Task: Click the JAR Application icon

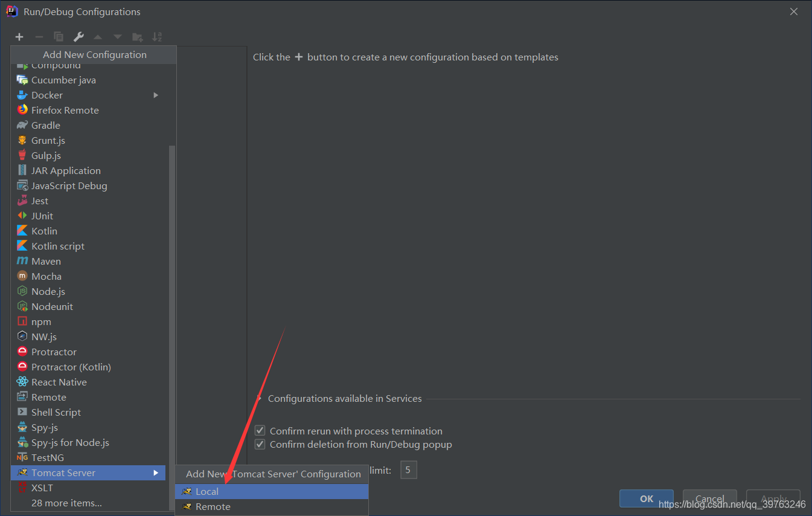Action: tap(22, 170)
